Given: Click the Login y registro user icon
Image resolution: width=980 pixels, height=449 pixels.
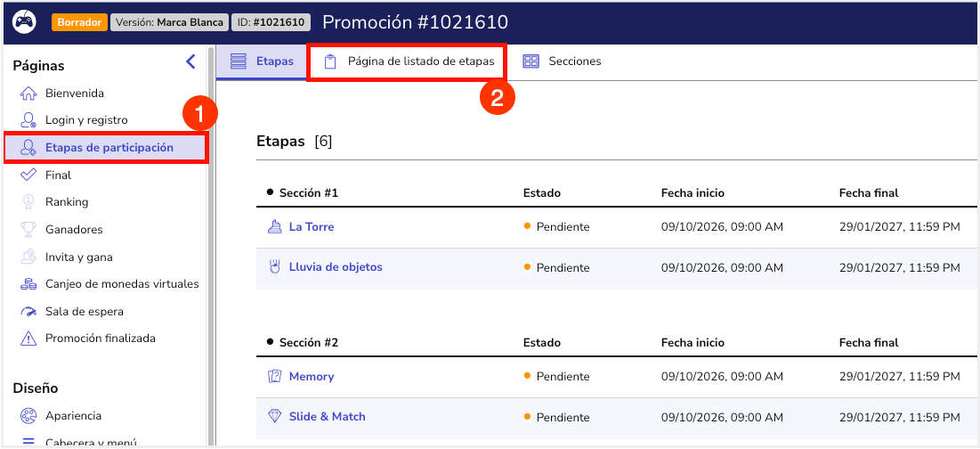Looking at the screenshot, I should 28,120.
